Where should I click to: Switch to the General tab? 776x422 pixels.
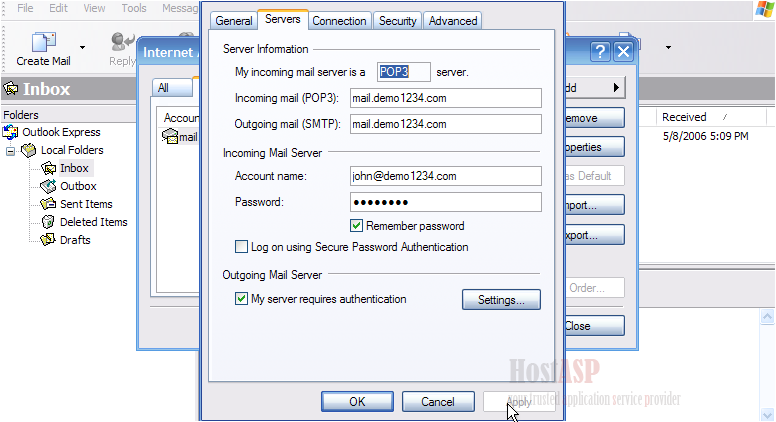point(233,20)
